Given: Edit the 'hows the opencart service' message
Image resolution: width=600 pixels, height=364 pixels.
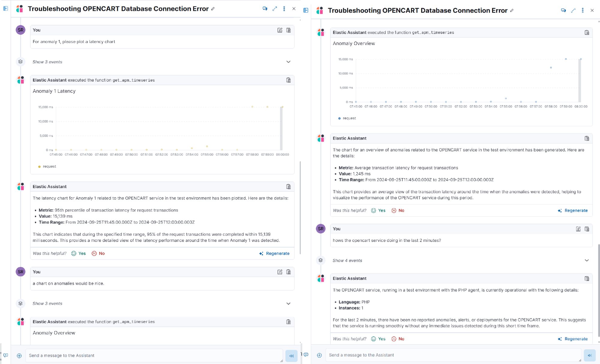Looking at the screenshot, I should tap(578, 229).
